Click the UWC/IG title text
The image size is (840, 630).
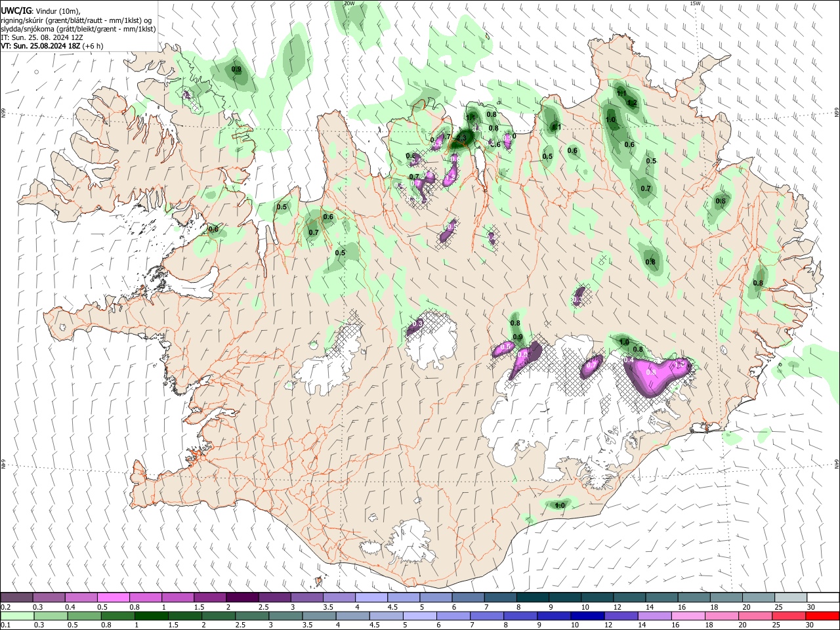16,10
